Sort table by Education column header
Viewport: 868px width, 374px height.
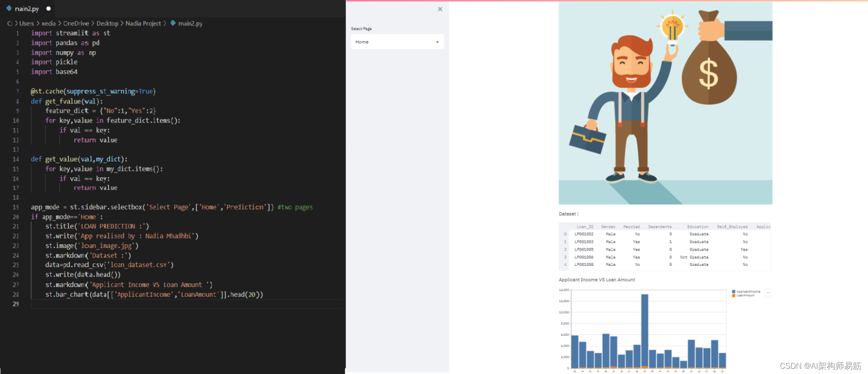pos(697,227)
